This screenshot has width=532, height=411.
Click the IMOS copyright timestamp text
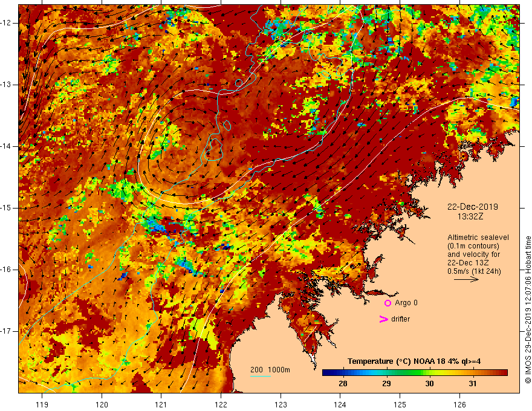(x=528, y=310)
